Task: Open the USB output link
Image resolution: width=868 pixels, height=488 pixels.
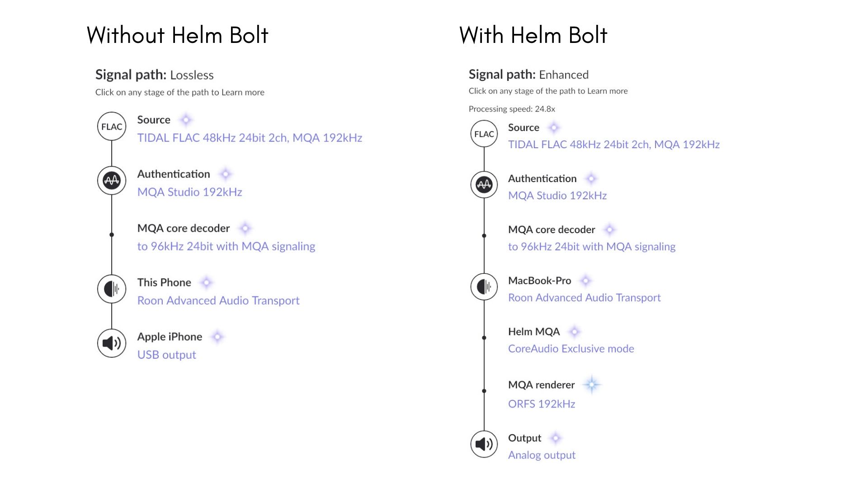Action: (166, 355)
